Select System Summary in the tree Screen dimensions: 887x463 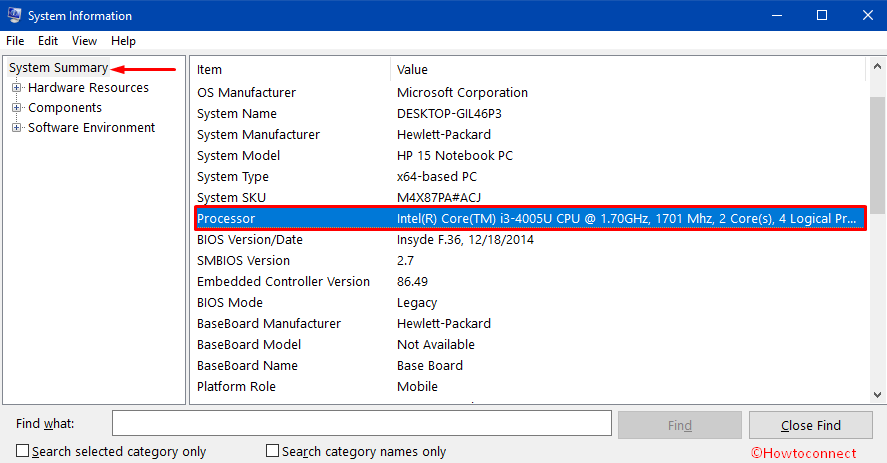(58, 68)
